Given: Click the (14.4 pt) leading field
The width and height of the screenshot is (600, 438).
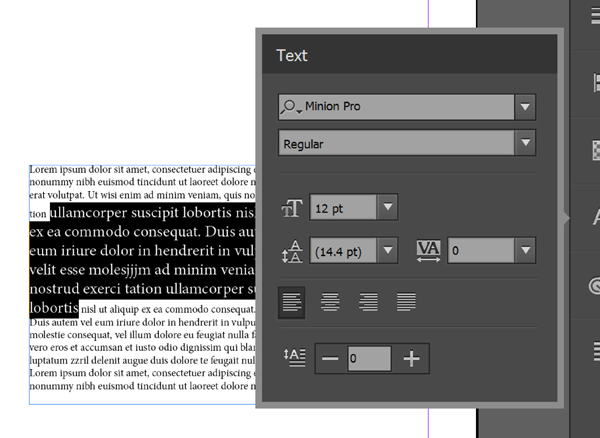Looking at the screenshot, I should (x=343, y=251).
